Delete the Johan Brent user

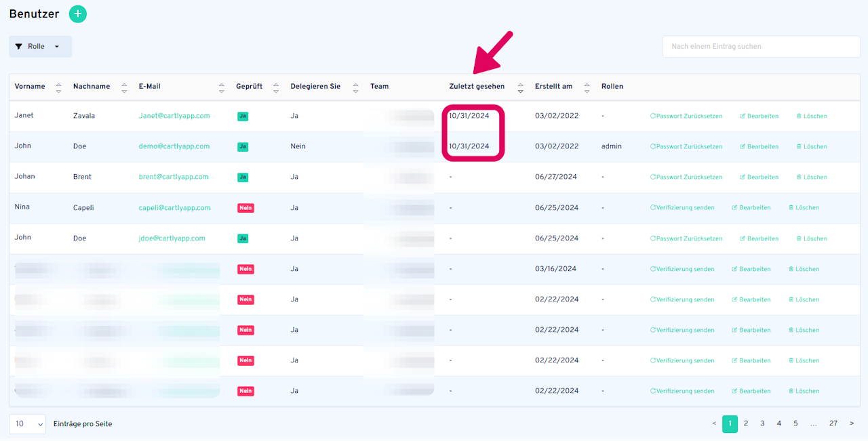[812, 177]
